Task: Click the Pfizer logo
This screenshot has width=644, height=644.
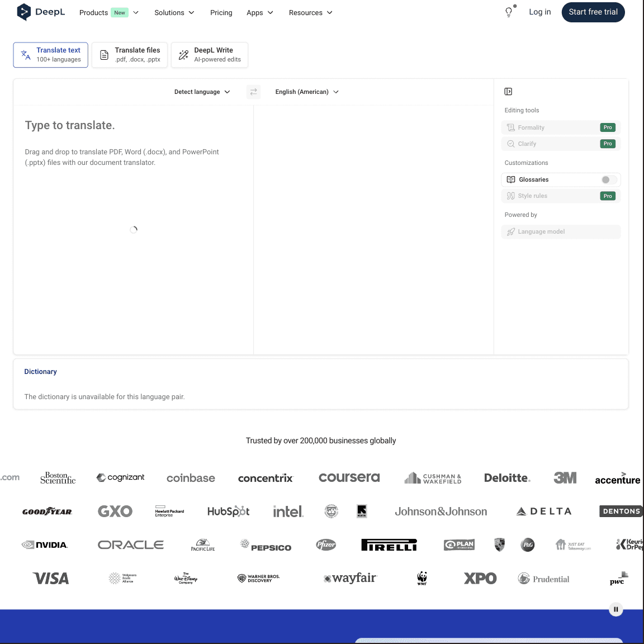Action: 326,545
